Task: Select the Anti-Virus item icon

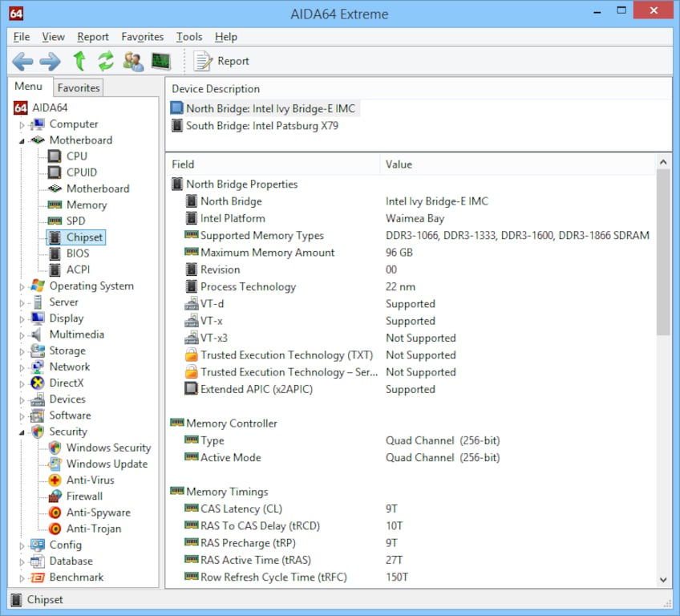Action: [55, 480]
